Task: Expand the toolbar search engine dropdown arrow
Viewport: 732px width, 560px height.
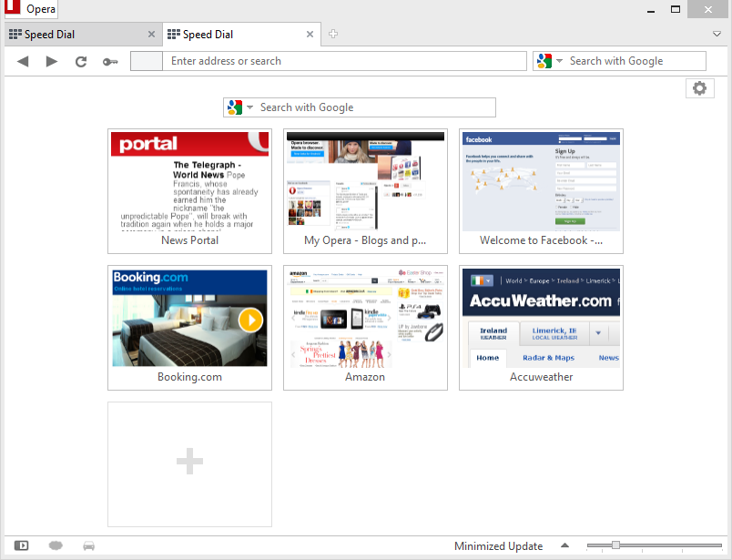Action: (559, 61)
